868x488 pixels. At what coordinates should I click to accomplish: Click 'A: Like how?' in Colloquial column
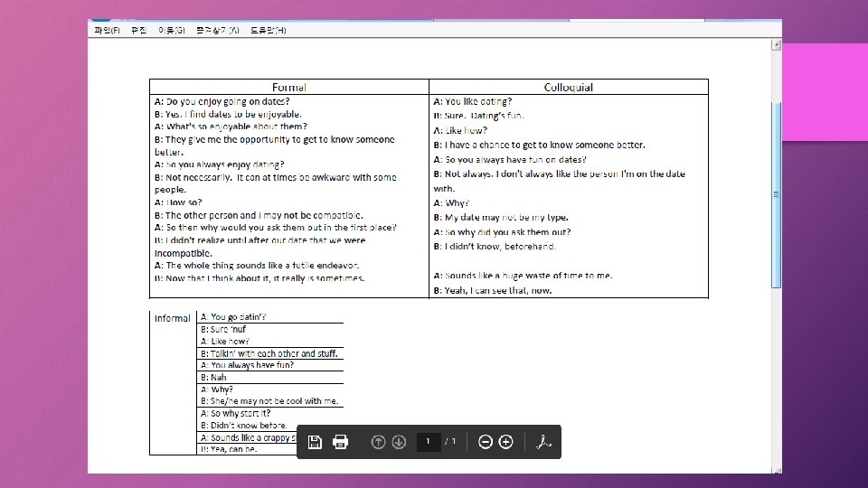(460, 130)
